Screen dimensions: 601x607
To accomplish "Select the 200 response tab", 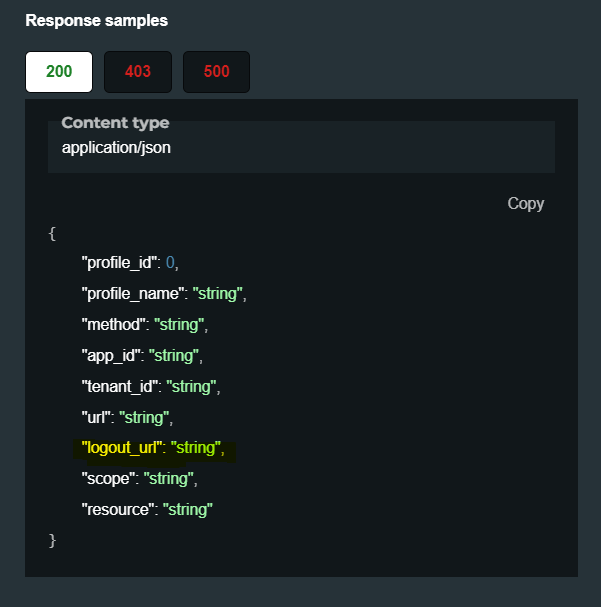I will point(59,72).
